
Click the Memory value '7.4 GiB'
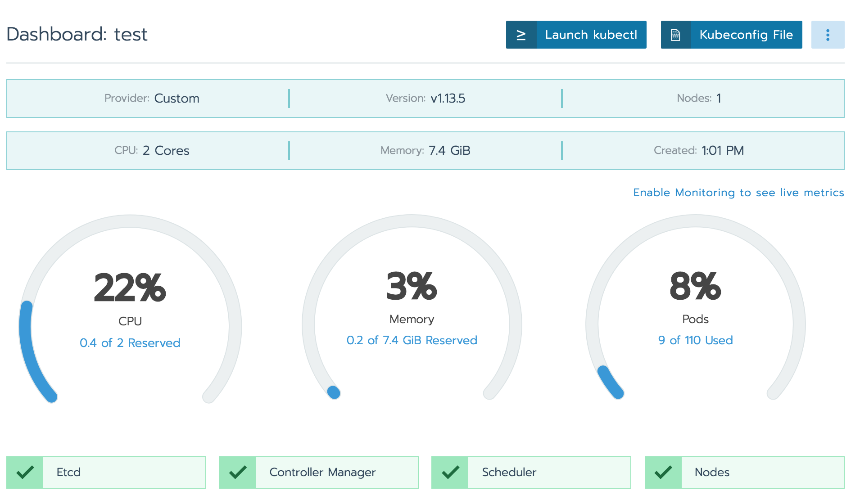449,150
